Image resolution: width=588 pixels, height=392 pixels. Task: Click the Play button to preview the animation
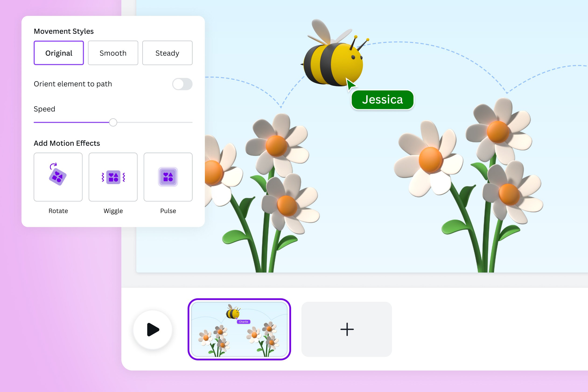click(153, 329)
